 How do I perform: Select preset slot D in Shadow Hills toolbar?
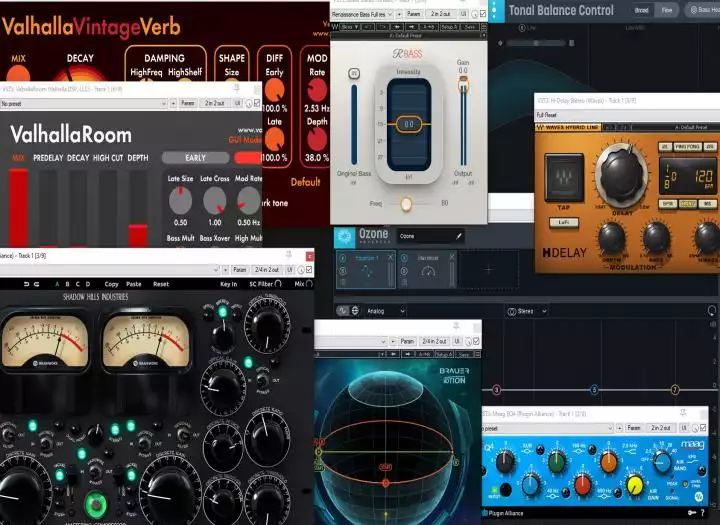(x=88, y=284)
